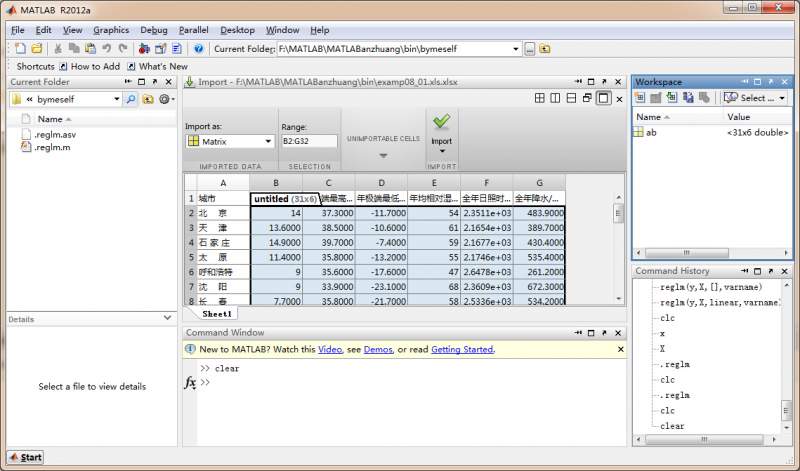800x471 pixels.
Task: Click the green Import checkmark button
Action: coord(441,121)
